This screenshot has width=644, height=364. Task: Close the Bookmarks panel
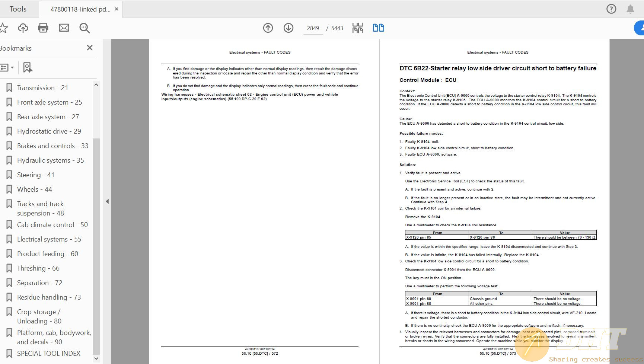(90, 48)
